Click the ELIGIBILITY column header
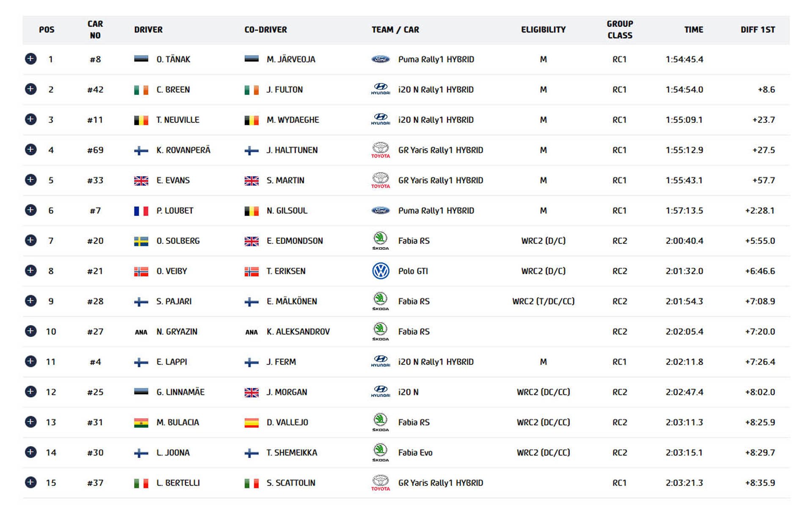 coord(543,30)
